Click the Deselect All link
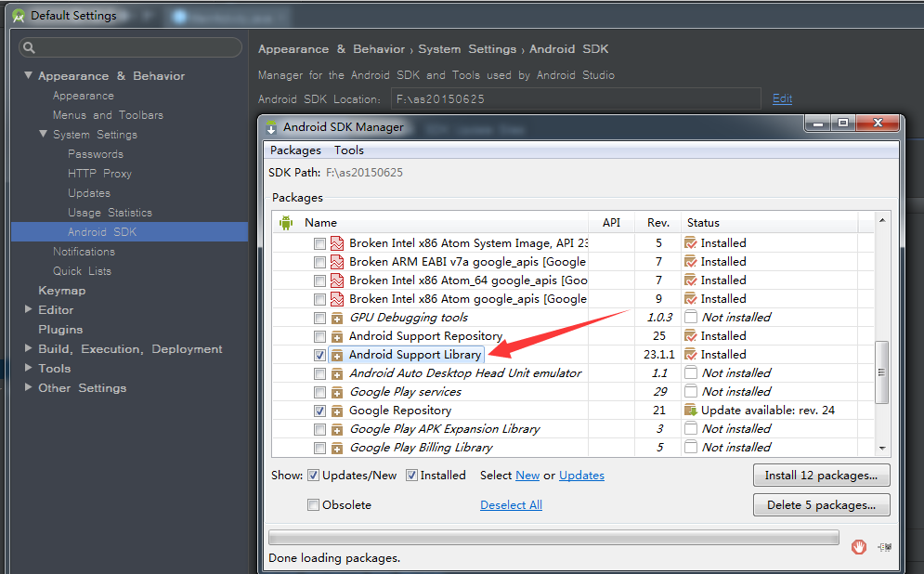The height and width of the screenshot is (574, 924). click(x=511, y=505)
